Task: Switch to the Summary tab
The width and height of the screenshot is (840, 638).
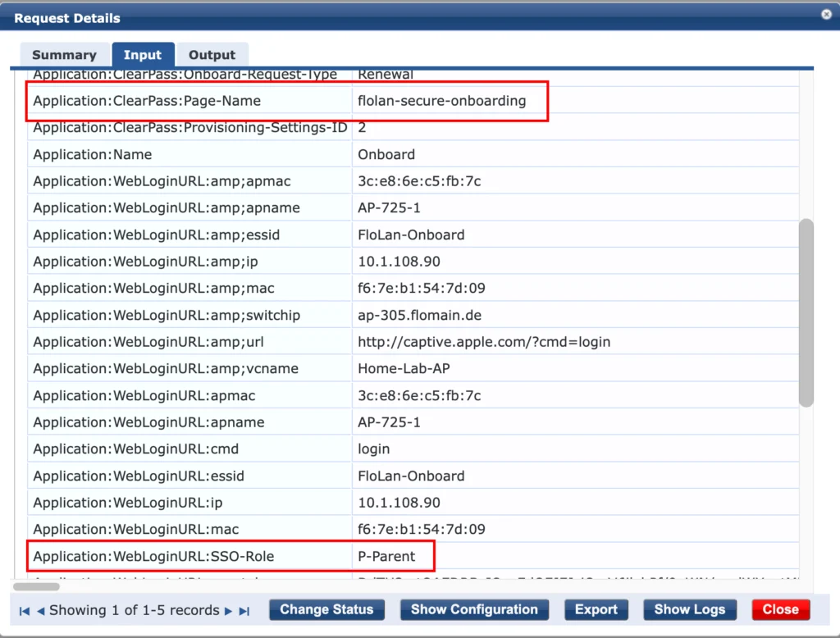Action: pos(64,54)
